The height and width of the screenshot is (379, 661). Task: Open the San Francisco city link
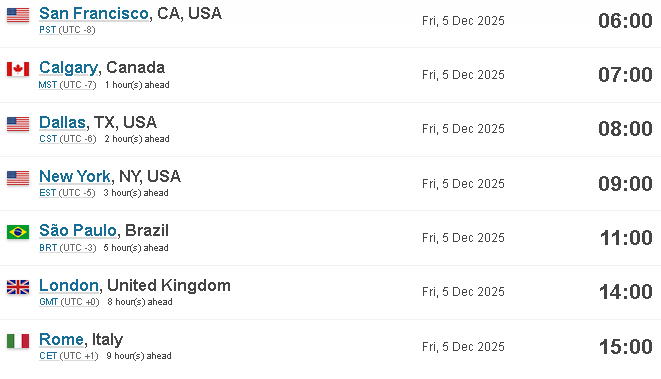pos(94,13)
